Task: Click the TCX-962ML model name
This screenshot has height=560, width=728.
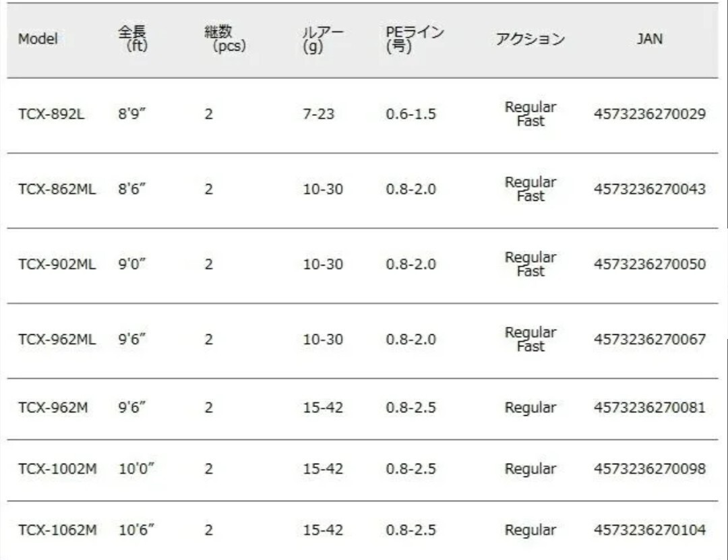Action: click(x=57, y=340)
